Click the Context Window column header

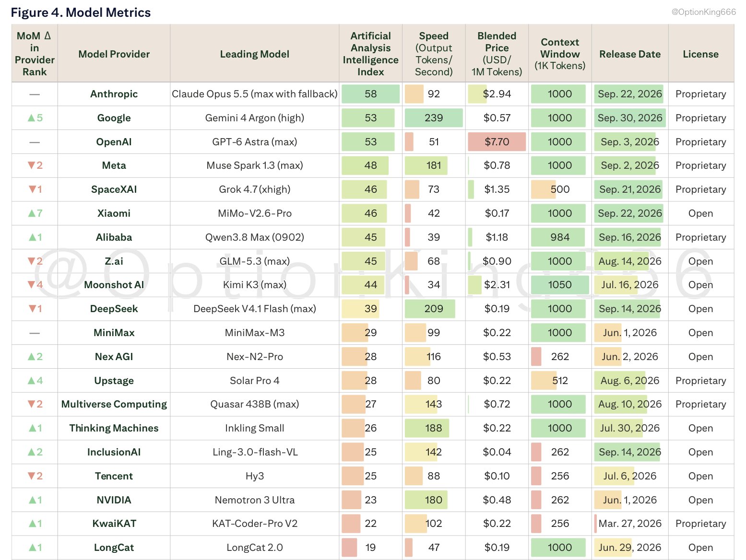[x=560, y=54]
